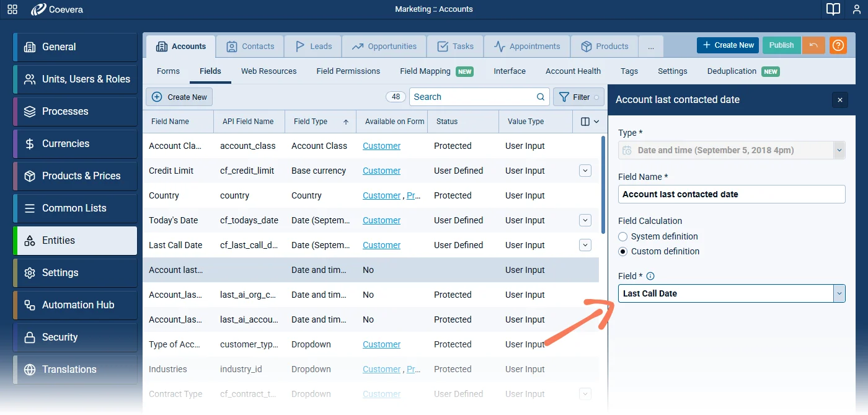Click the orange undo arrow button
Screen dimensions: 868x415
point(813,45)
